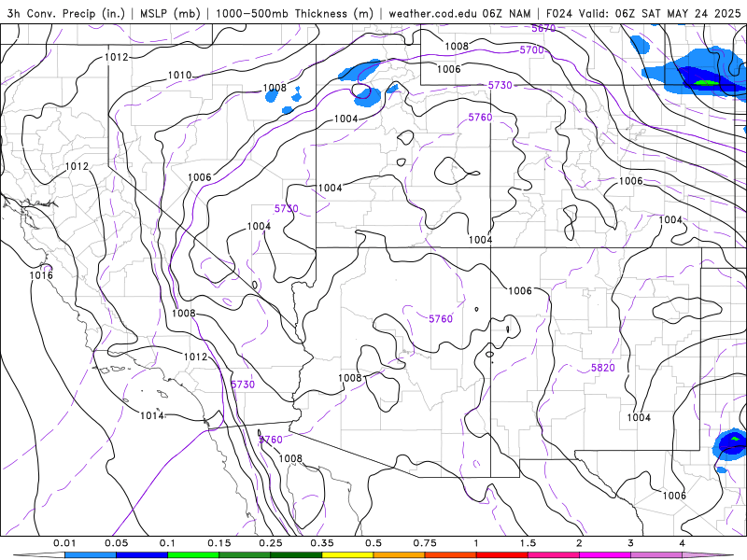747x560 pixels.
Task: Click the '1014' isobar label
Action: 152,415
